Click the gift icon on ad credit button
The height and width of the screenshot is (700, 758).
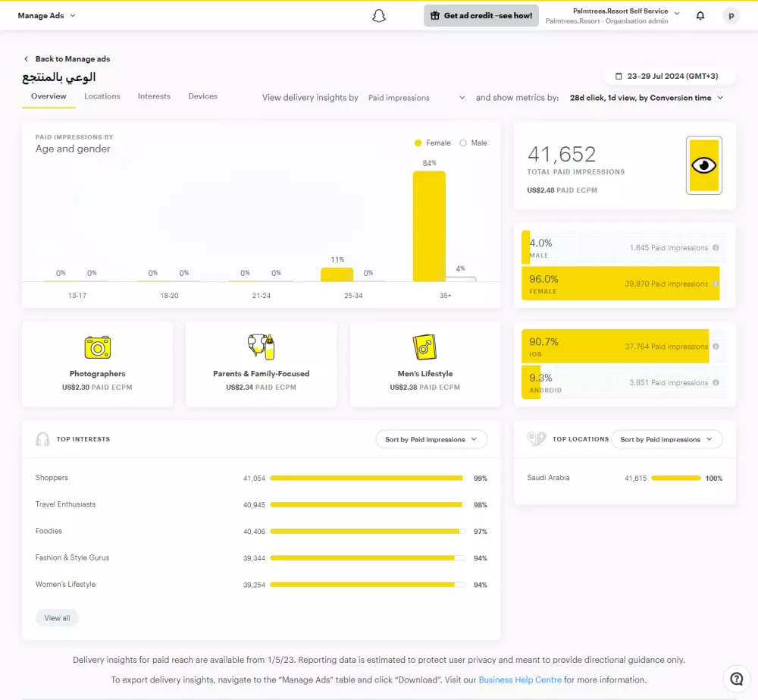point(435,15)
